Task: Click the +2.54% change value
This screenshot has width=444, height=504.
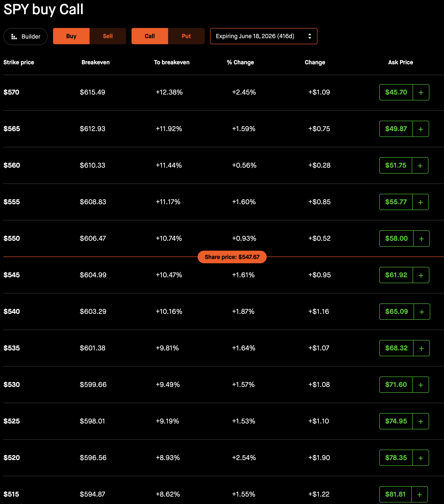Action: 244,458
